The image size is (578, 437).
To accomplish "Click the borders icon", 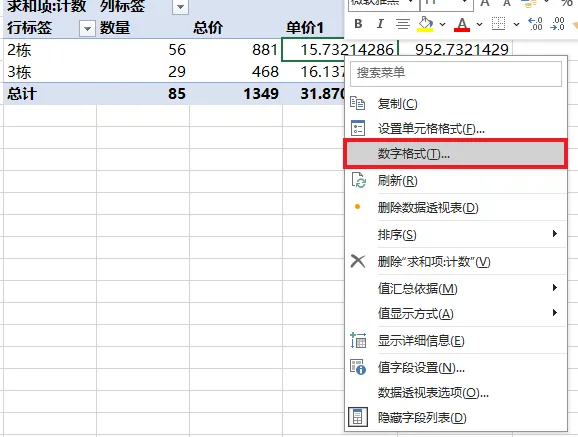I will pyautogui.click(x=498, y=24).
